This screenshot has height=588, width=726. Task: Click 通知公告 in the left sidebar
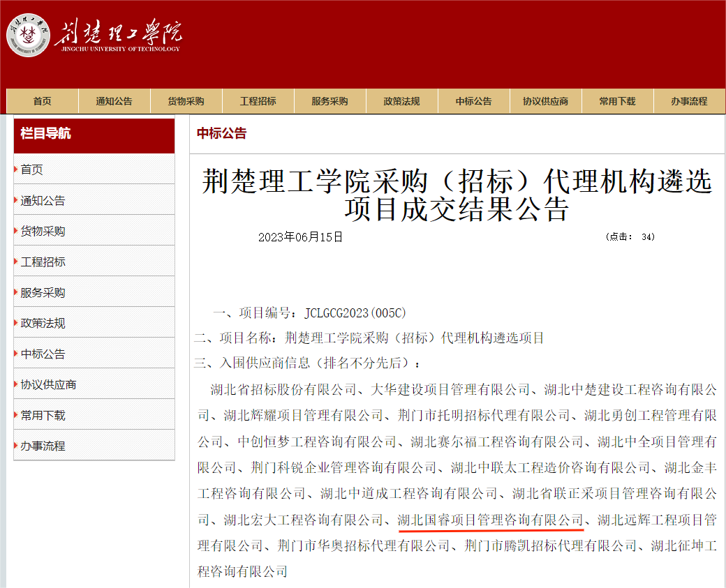(94, 200)
